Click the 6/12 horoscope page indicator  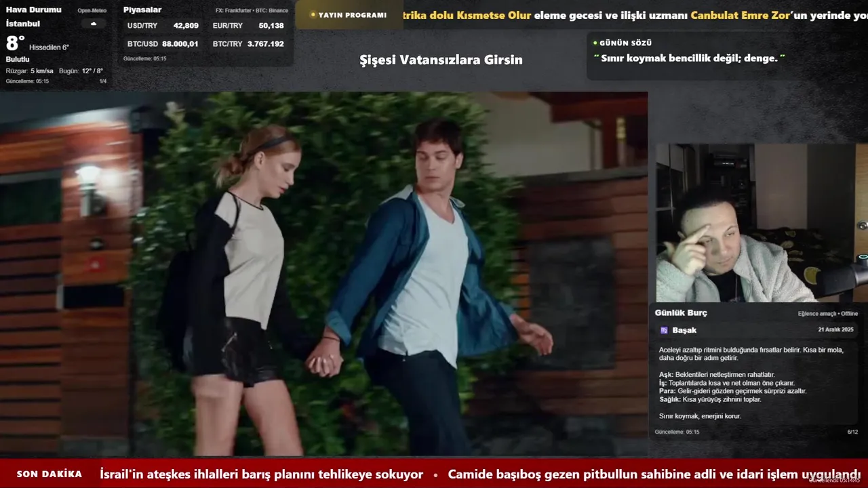[852, 432]
